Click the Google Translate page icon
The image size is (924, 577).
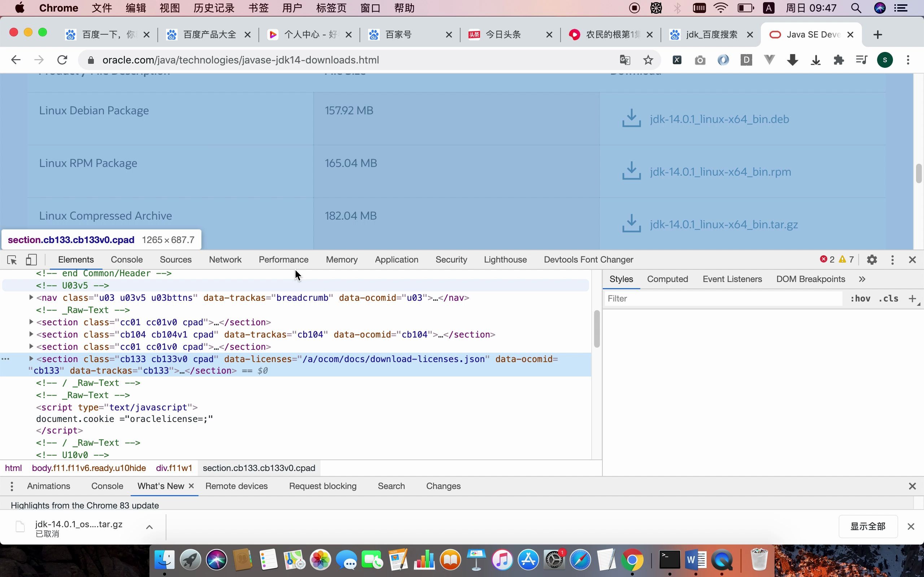(x=625, y=60)
